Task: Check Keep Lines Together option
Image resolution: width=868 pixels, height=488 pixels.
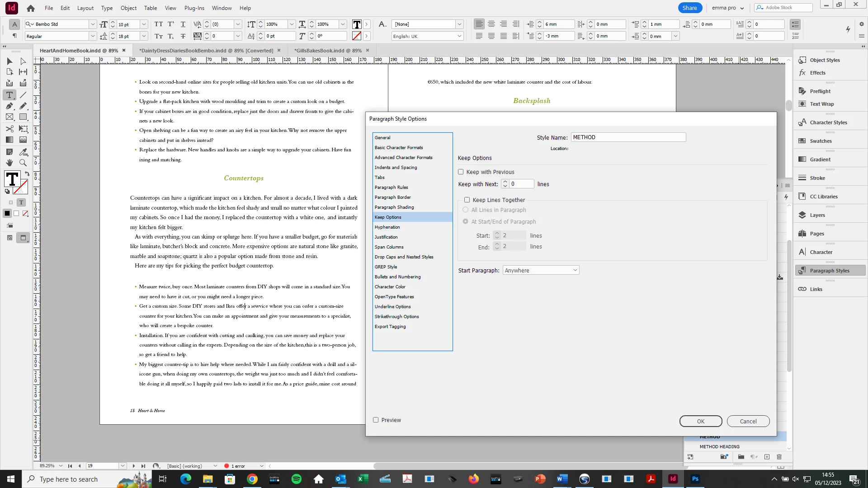Action: click(x=467, y=200)
